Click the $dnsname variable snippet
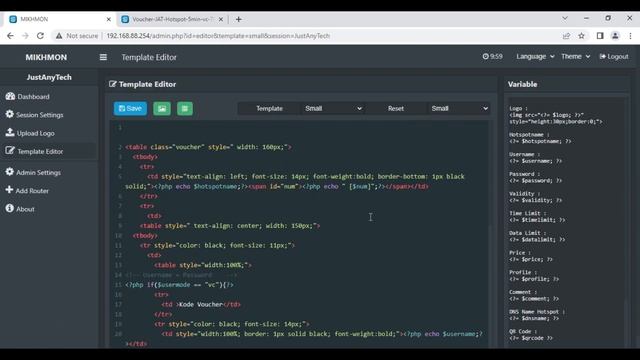The height and width of the screenshot is (360, 640). (x=534, y=318)
